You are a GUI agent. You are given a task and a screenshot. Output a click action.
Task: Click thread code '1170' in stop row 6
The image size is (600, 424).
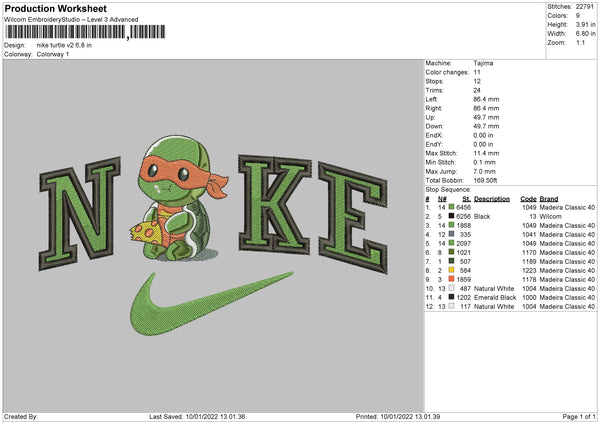529,253
